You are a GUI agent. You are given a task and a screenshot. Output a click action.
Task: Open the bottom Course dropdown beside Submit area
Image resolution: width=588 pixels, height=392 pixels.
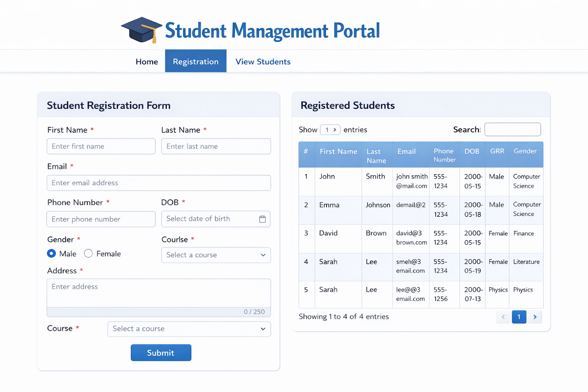(x=189, y=329)
